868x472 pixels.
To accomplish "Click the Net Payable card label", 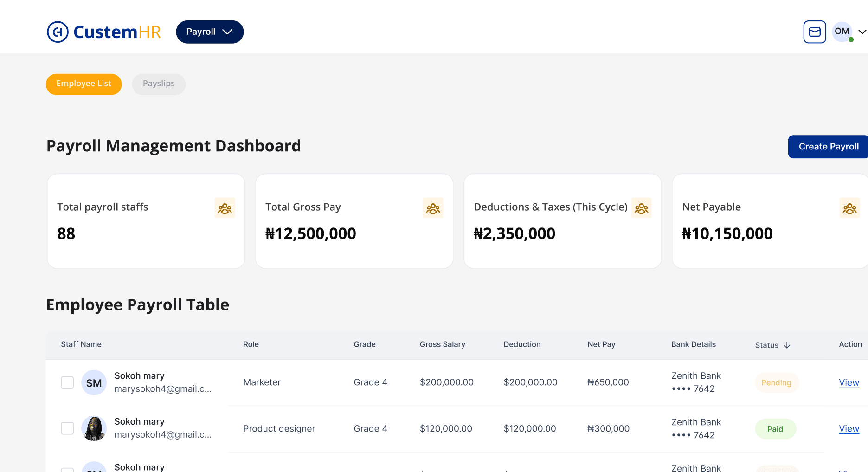I will point(712,207).
